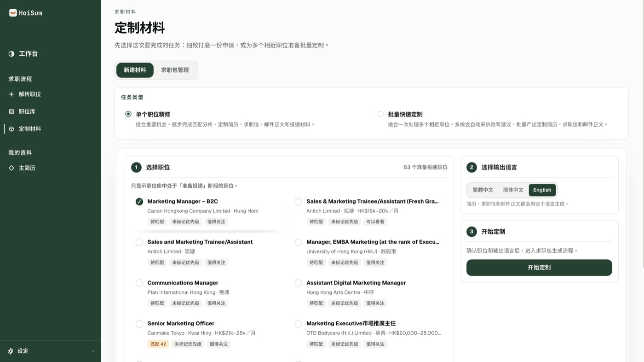The image size is (644, 362).
Task: Choose 繁體中文 output language
Action: 483,190
